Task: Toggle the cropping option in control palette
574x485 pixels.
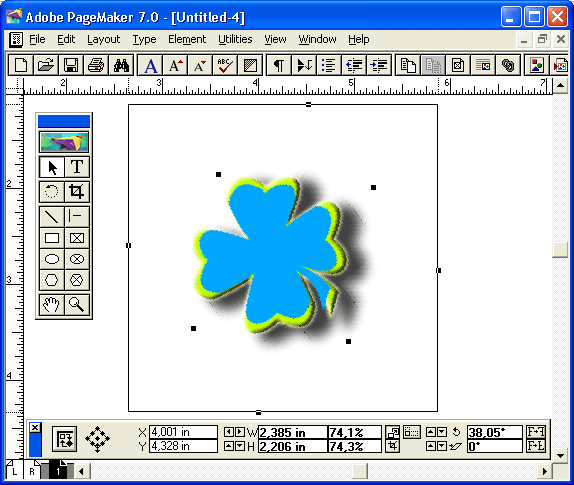Action: pyautogui.click(x=392, y=446)
